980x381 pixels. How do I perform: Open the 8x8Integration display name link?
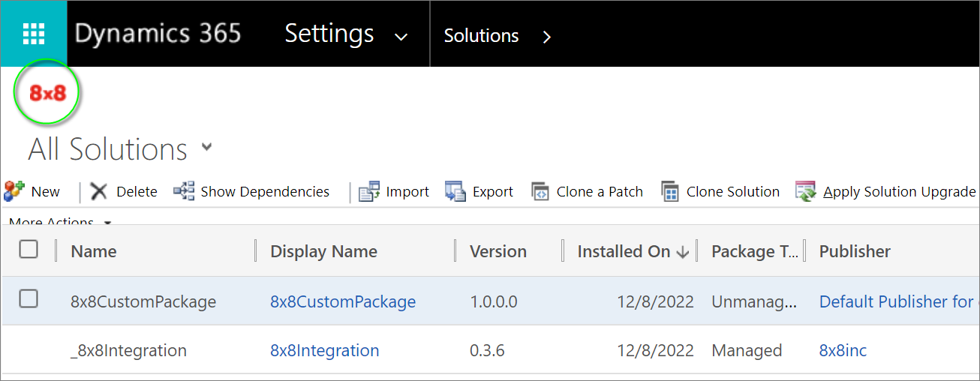[324, 350]
